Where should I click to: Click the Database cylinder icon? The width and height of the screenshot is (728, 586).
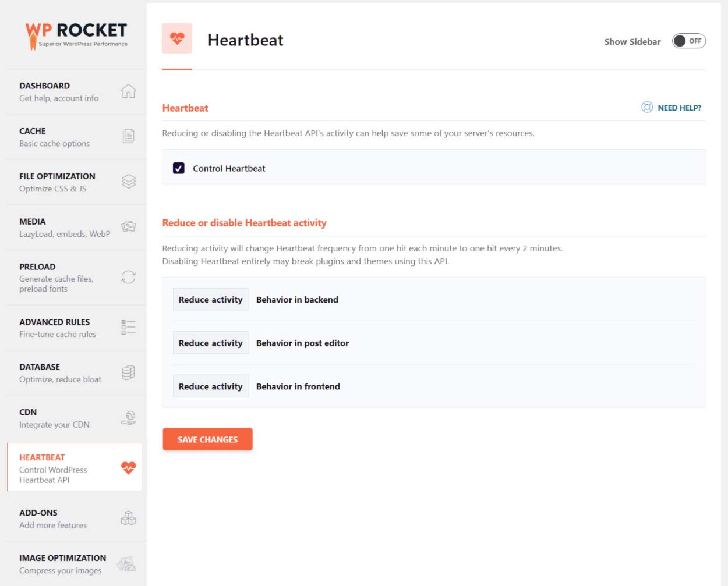point(128,372)
